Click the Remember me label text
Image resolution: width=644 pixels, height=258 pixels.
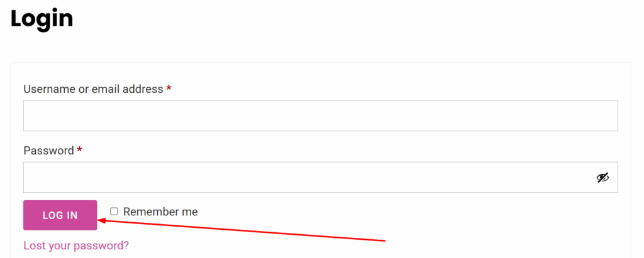point(160,212)
